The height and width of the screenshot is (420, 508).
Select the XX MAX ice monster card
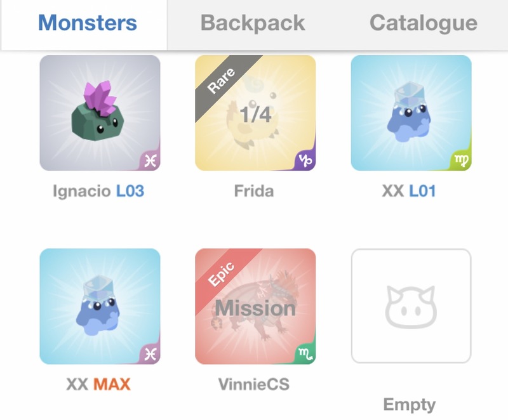(100, 306)
